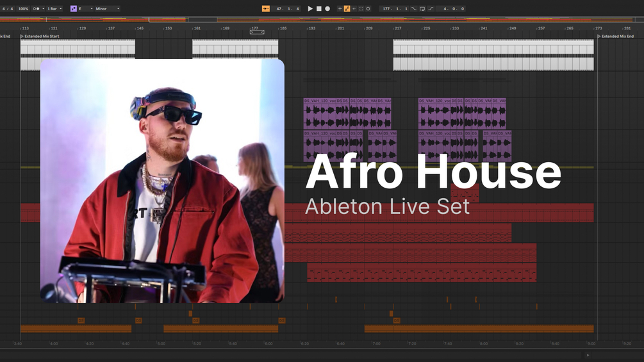Image resolution: width=644 pixels, height=362 pixels.
Task: Toggle the Follow playback button
Action: [266, 8]
